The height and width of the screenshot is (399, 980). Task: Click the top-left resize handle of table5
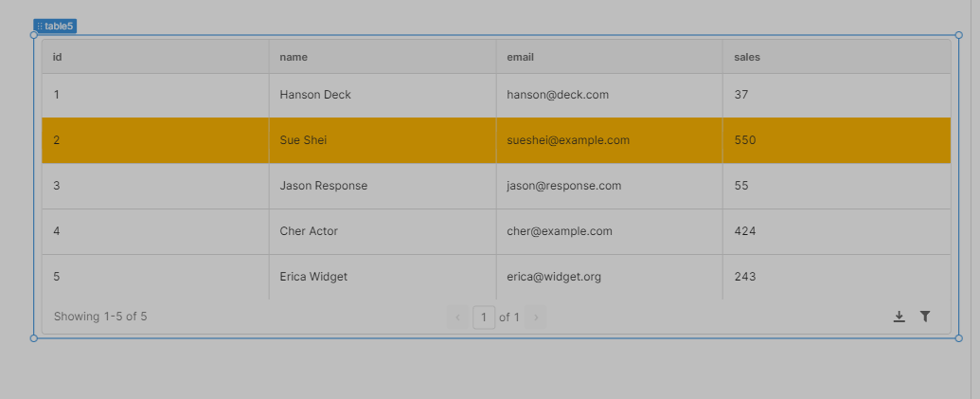(34, 35)
